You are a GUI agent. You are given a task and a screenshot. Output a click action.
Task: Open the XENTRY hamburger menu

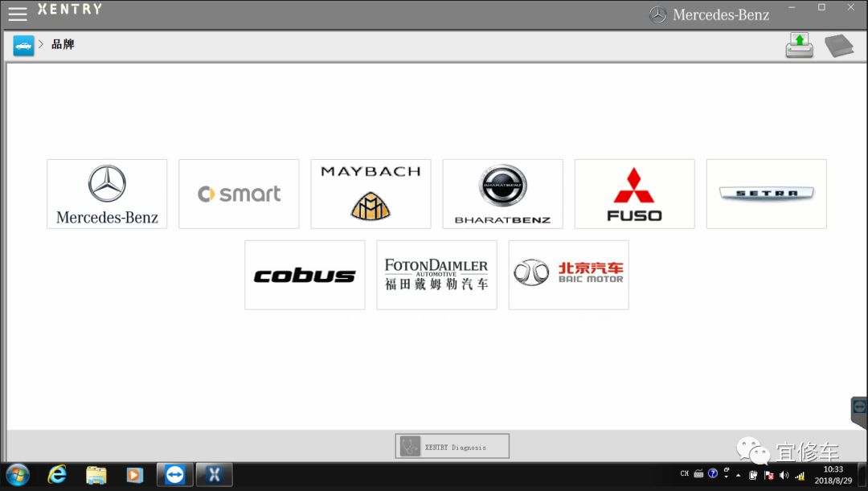coord(17,14)
